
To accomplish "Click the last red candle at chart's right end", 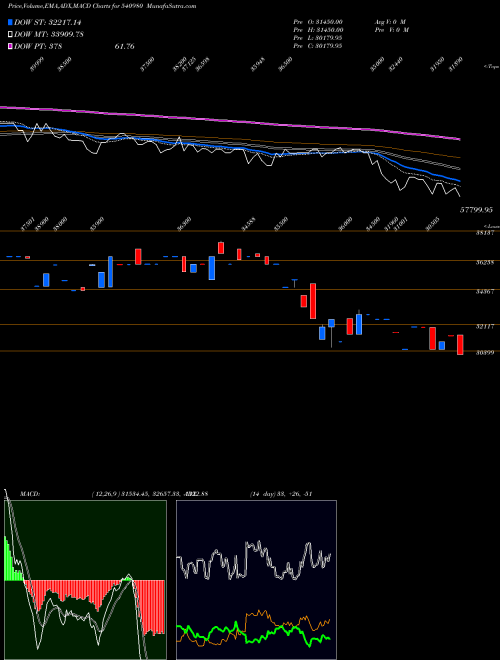I will click(460, 345).
